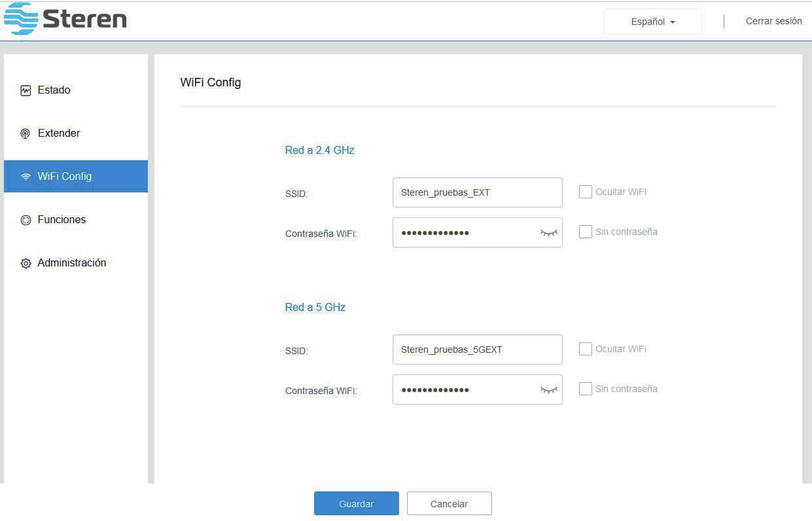Click the Extender signal icon

pyautogui.click(x=26, y=134)
